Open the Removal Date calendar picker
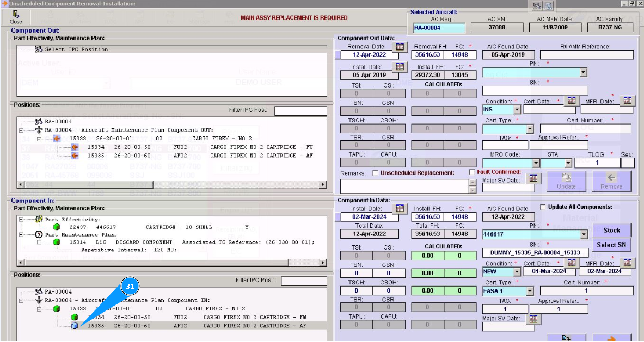644x342 pixels. (x=400, y=47)
